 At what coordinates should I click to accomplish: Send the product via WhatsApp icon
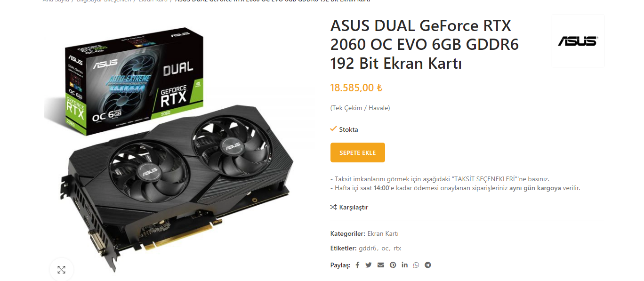(416, 265)
